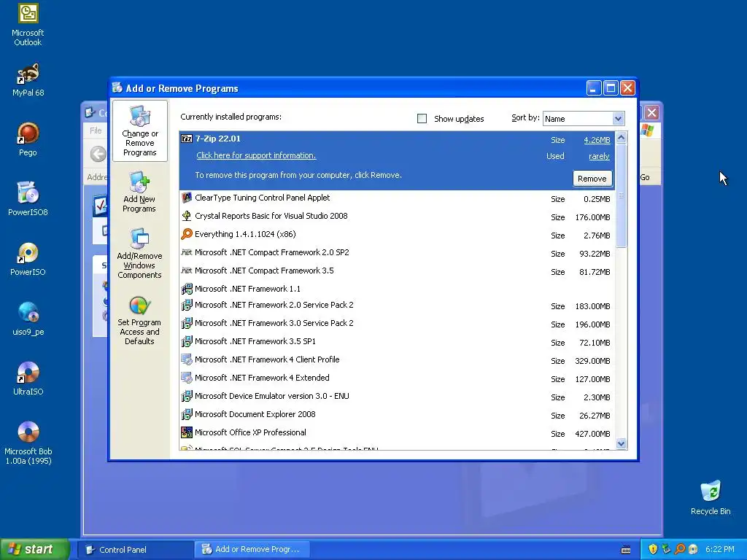Click the 7-Zip 22.01 program icon

coord(187,139)
